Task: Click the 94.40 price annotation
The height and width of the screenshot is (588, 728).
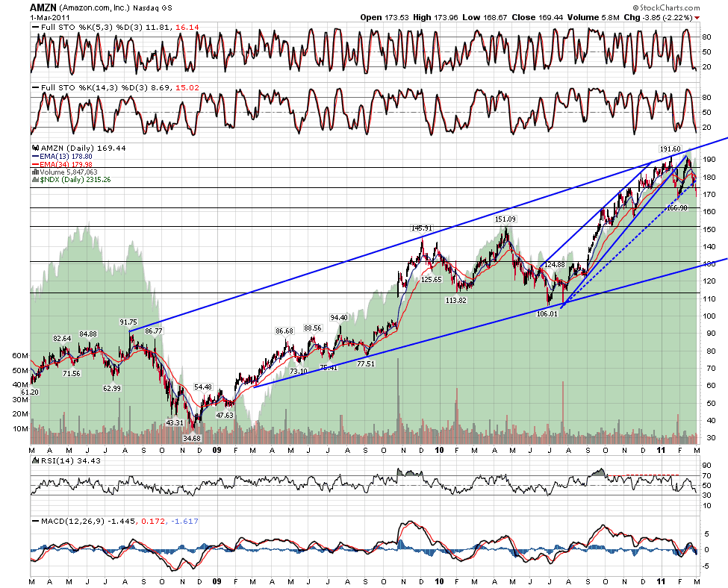Action: click(x=339, y=318)
